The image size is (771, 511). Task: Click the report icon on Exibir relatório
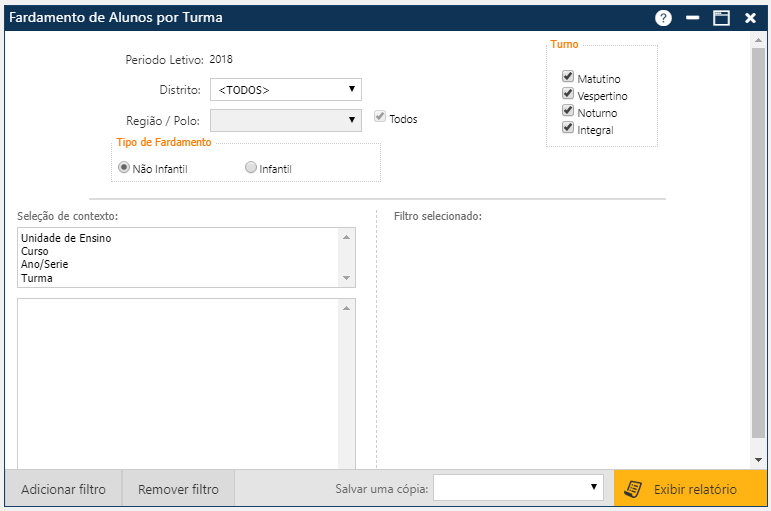click(632, 489)
